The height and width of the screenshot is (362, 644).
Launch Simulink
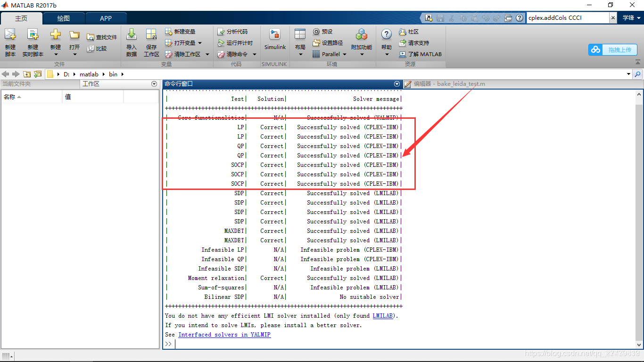(275, 40)
